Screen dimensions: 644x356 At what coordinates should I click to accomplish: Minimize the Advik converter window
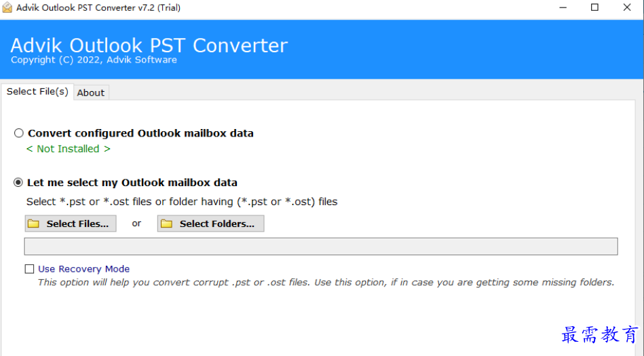(563, 7)
